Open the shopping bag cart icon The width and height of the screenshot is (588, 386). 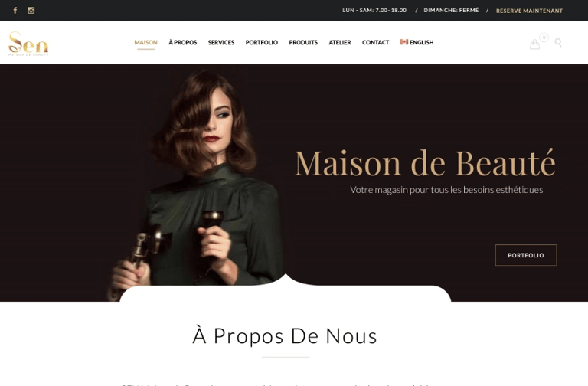pyautogui.click(x=534, y=44)
